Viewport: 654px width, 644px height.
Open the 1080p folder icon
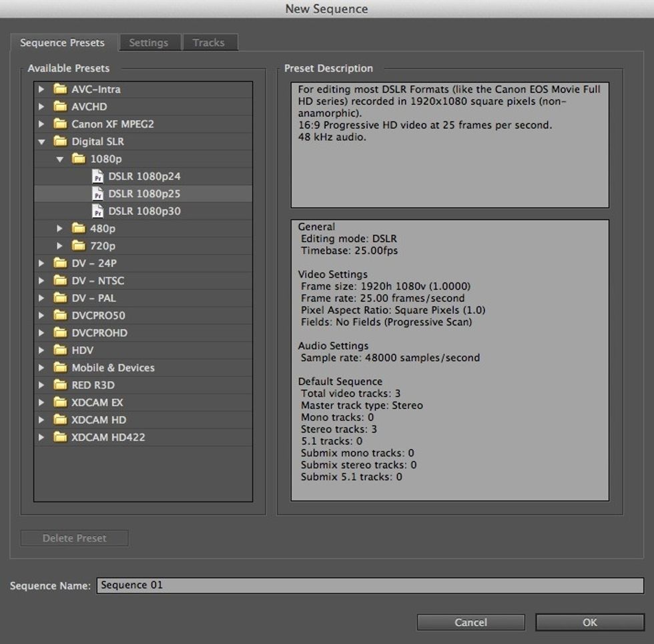click(x=79, y=159)
